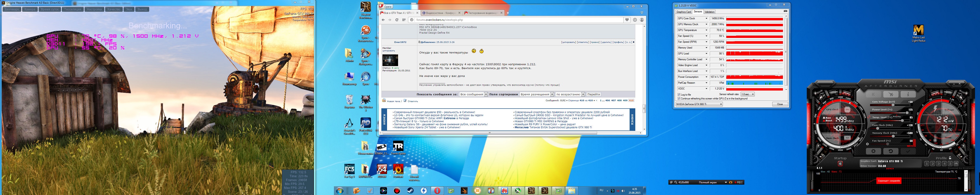Viewport: 980px width, 195px height.
Task: Click the camera icon in the recorder bar
Action: (x=730, y=183)
